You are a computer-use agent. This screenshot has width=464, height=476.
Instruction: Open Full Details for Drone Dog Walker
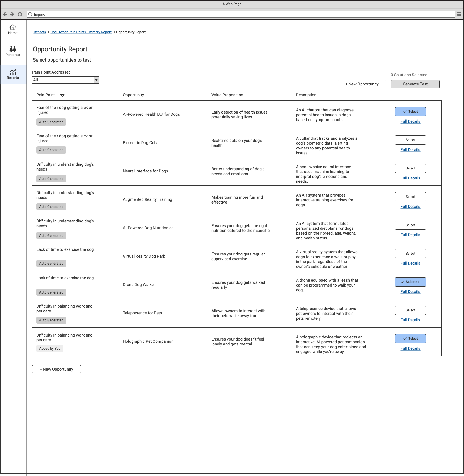410,292
